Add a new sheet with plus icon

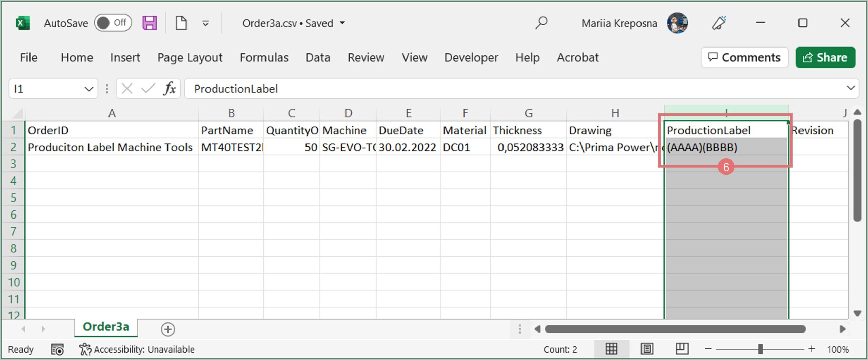click(x=168, y=329)
